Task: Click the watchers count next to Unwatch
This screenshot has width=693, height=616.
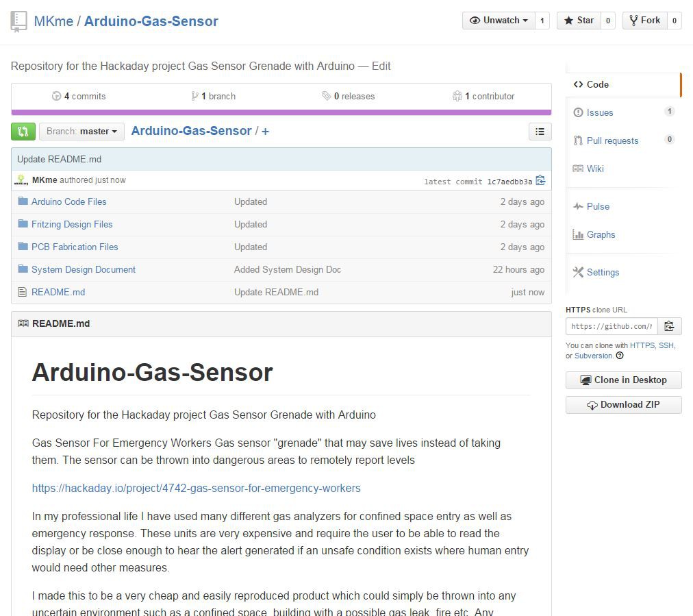Action: (542, 21)
